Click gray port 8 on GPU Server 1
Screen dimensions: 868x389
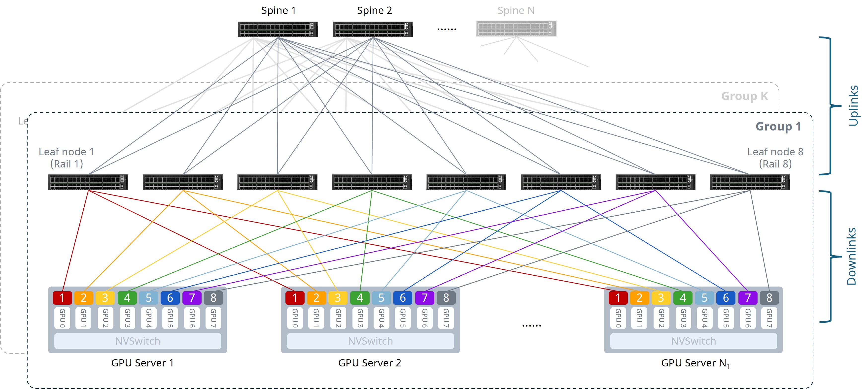tap(214, 298)
